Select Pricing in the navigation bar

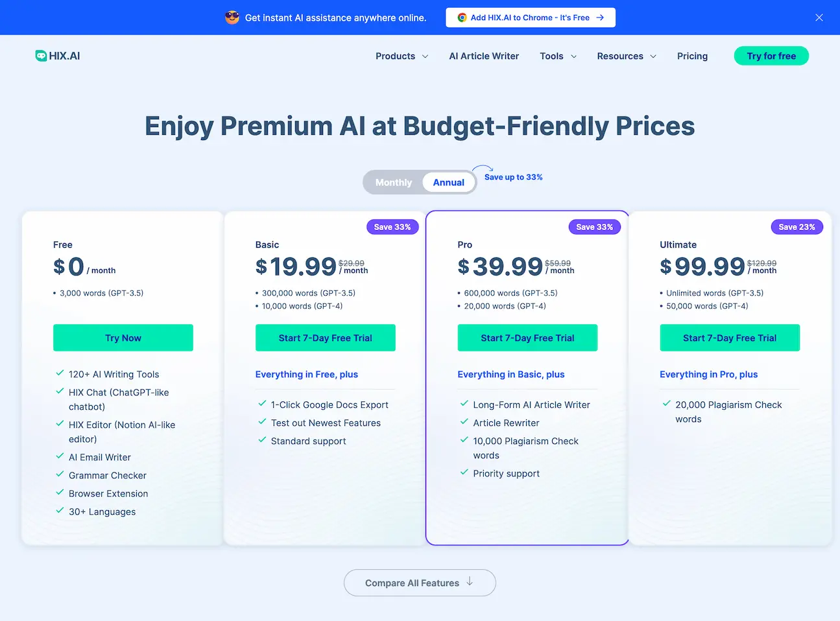[x=692, y=56]
